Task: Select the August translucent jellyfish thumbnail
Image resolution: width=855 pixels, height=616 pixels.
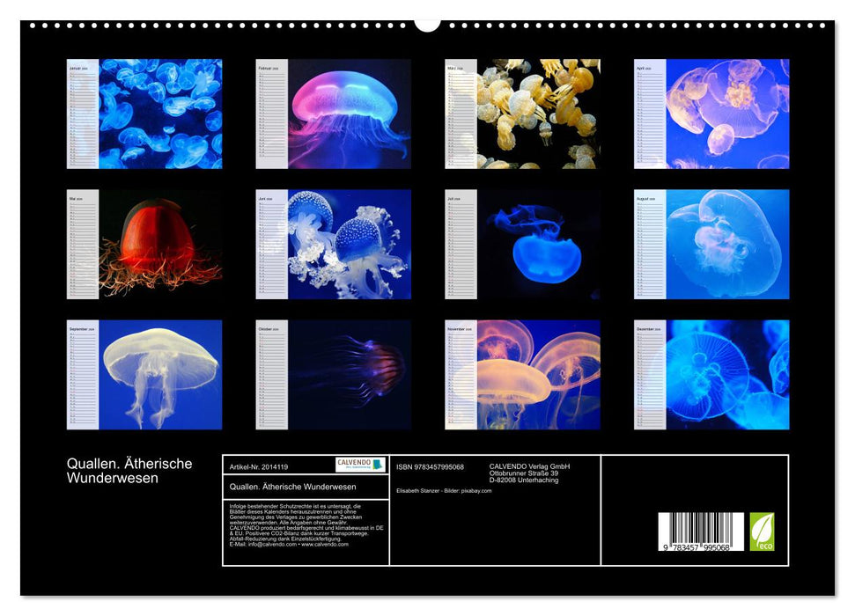Action: click(x=711, y=244)
